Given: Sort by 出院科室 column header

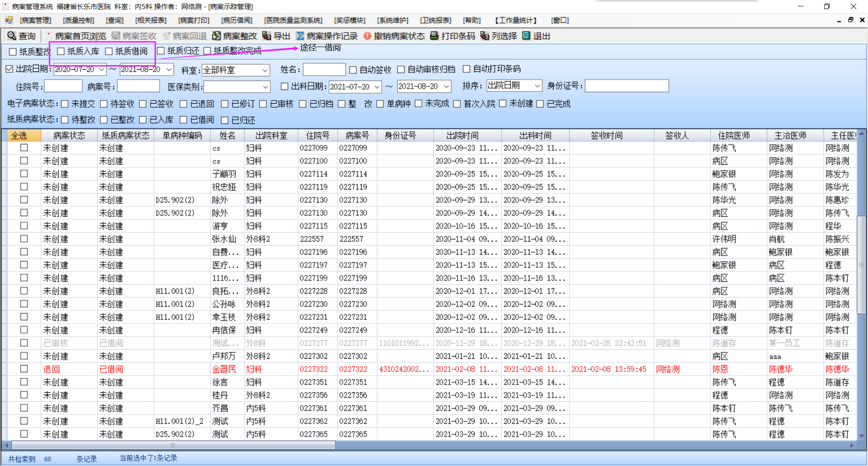Looking at the screenshot, I should tap(271, 136).
